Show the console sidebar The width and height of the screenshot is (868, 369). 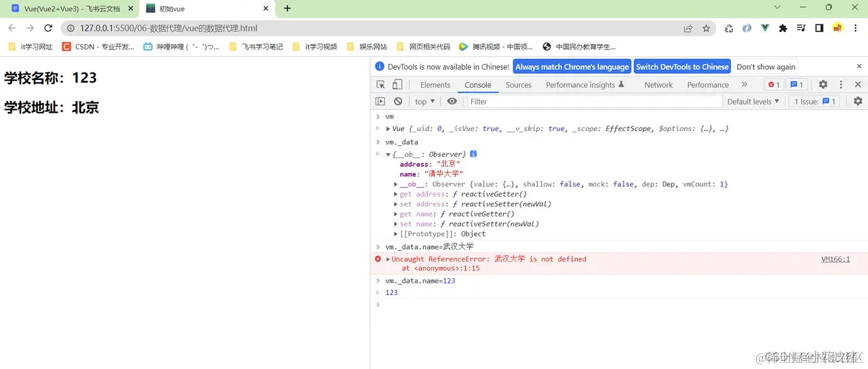380,101
